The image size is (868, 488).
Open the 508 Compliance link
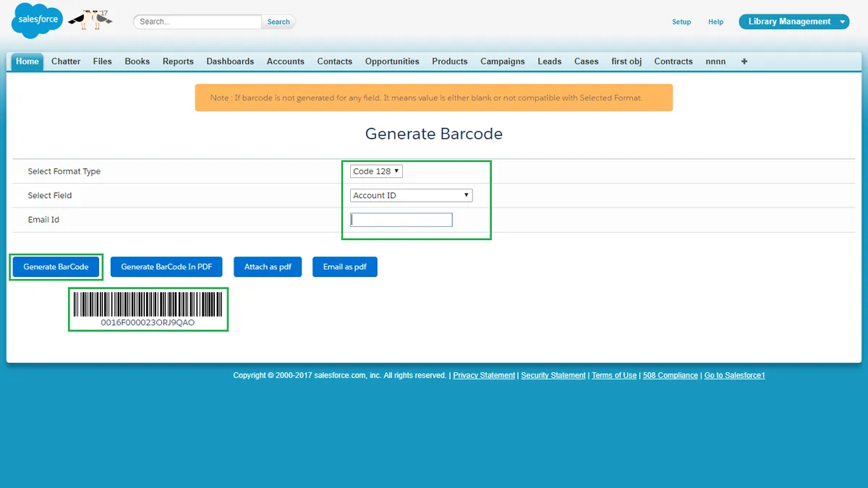pos(671,376)
